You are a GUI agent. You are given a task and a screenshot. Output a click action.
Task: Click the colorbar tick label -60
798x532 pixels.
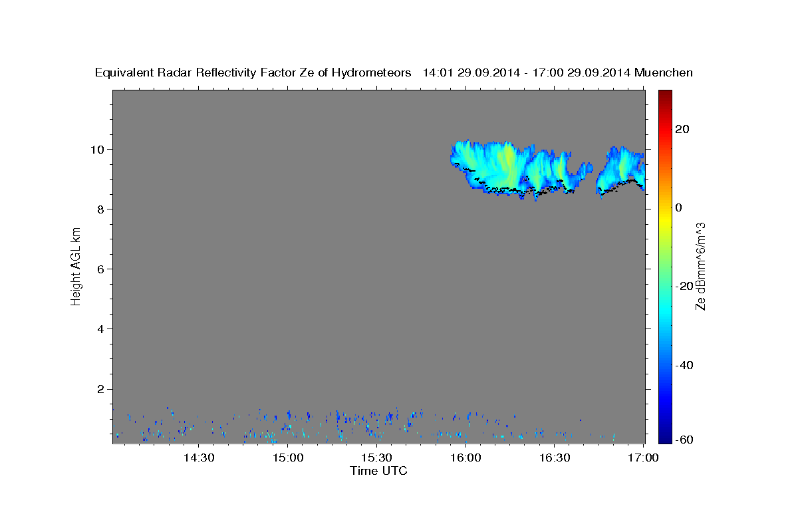685,440
